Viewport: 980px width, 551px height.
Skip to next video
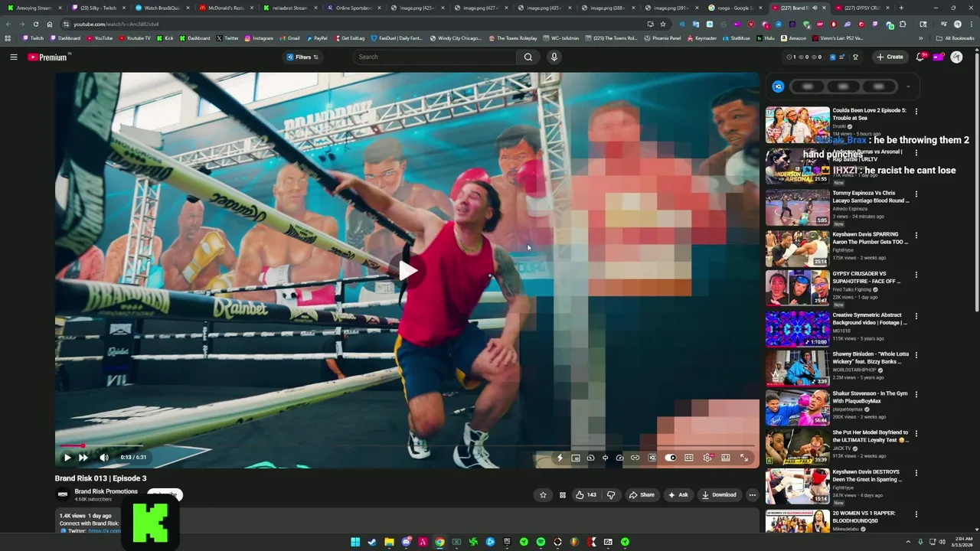pyautogui.click(x=83, y=458)
